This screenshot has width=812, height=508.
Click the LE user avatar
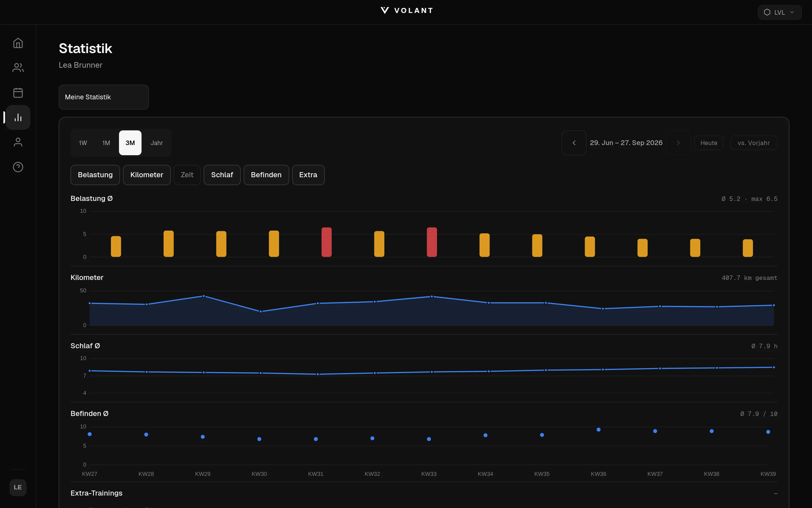18,487
